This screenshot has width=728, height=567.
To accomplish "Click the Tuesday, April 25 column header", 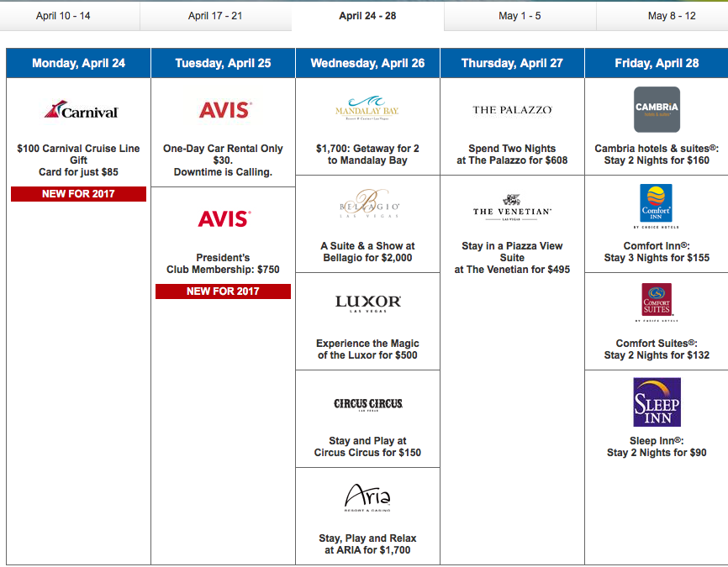I will (223, 63).
